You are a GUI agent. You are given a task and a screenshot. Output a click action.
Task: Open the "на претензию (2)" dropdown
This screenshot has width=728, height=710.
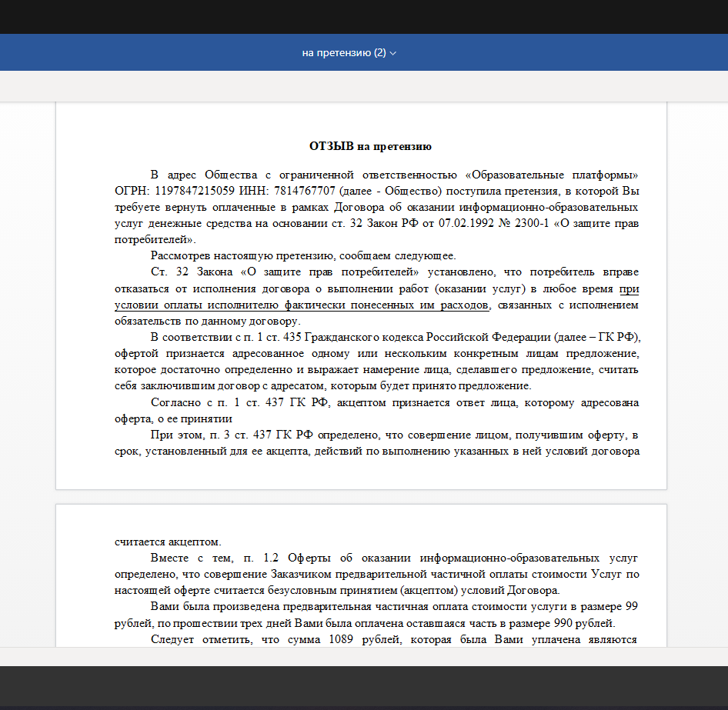(349, 52)
